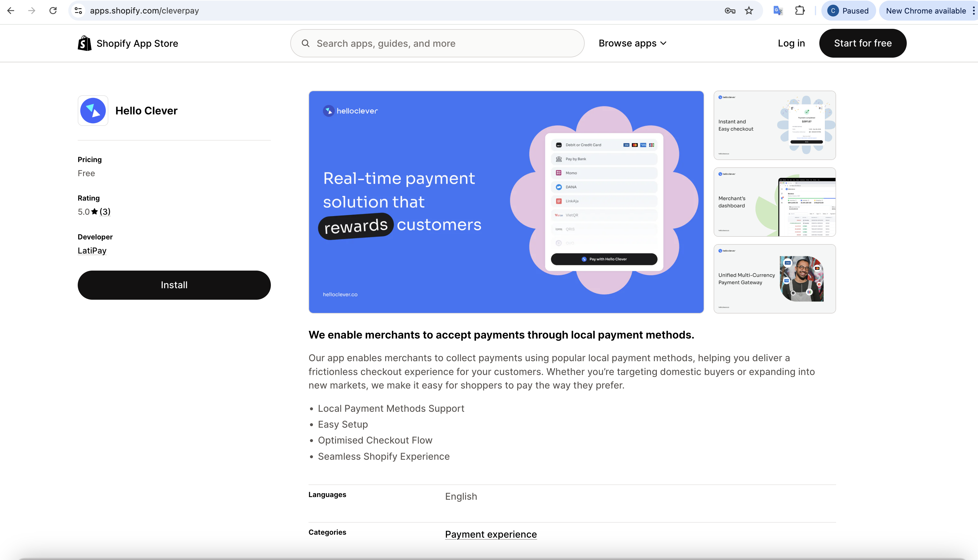Screen dimensions: 978x560
Task: Click the browser back arrow
Action: (x=11, y=11)
